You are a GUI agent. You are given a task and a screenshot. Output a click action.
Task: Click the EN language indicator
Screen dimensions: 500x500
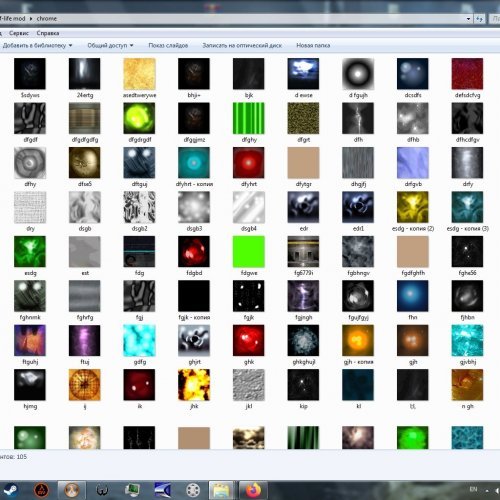[x=473, y=489]
